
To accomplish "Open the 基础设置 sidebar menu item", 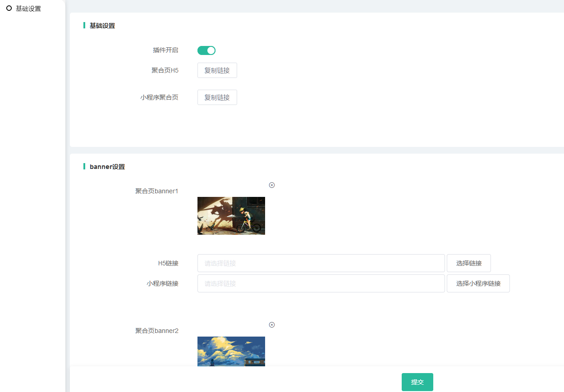I will pyautogui.click(x=28, y=9).
